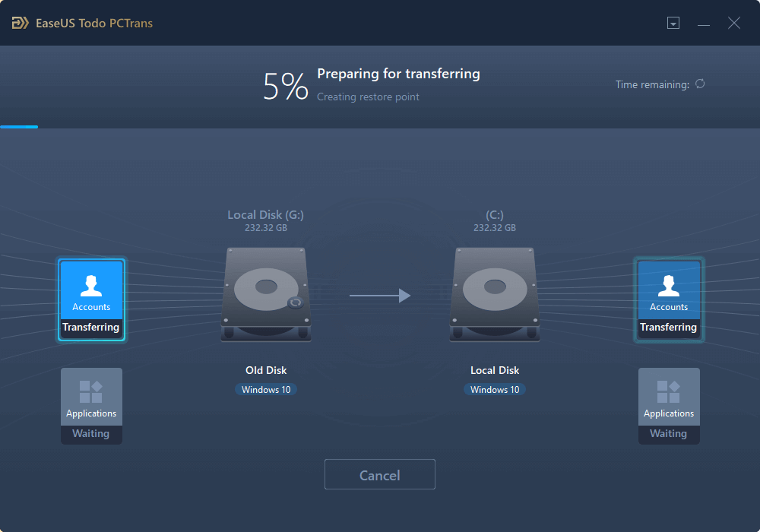Image resolution: width=760 pixels, height=532 pixels.
Task: Open the title bar dropdown menu icon
Action: 673,23
